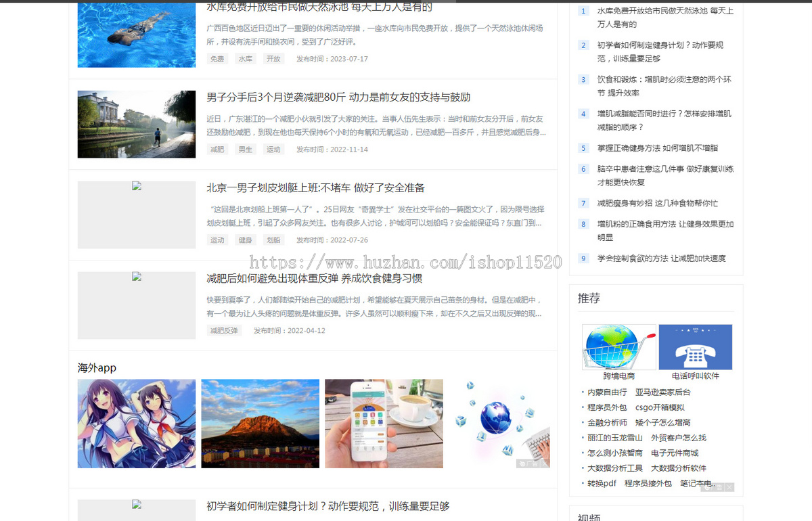Click the 大数据分析工具 ad link
Image resolution: width=812 pixels, height=521 pixels.
pos(615,468)
